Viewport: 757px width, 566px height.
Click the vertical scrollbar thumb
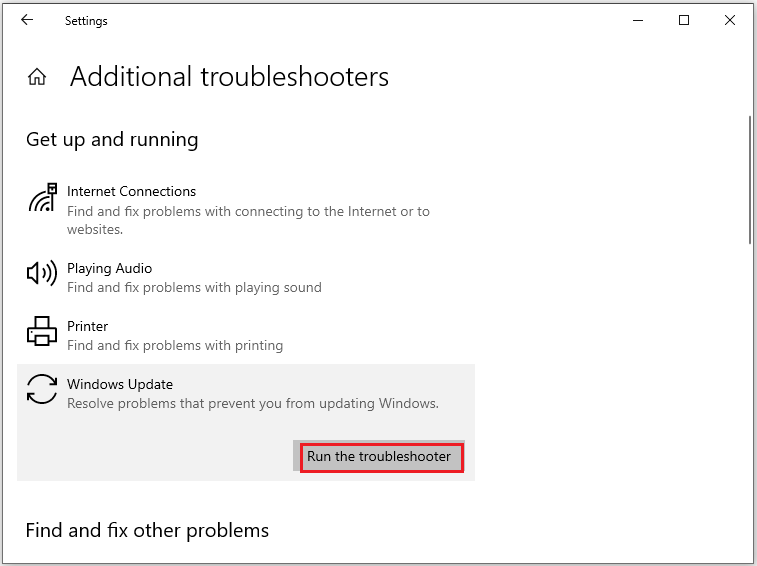click(750, 180)
